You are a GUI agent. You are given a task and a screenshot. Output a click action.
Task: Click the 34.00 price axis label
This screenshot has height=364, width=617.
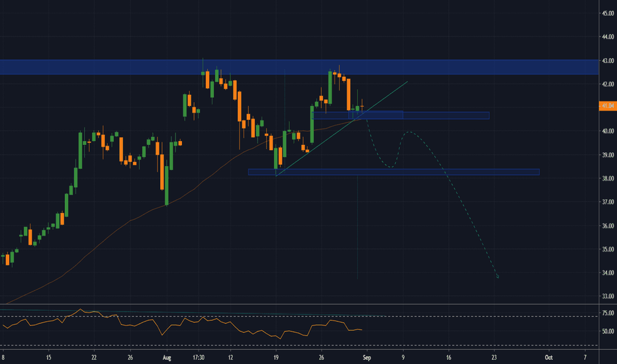point(608,273)
